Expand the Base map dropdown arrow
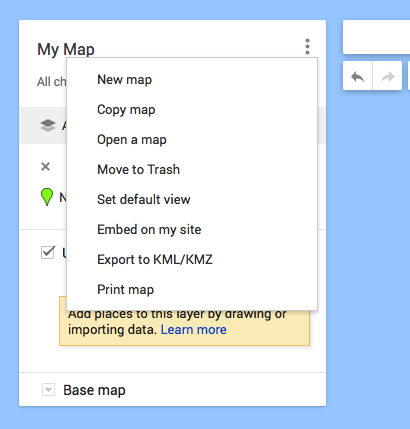This screenshot has width=410, height=429. coord(48,389)
